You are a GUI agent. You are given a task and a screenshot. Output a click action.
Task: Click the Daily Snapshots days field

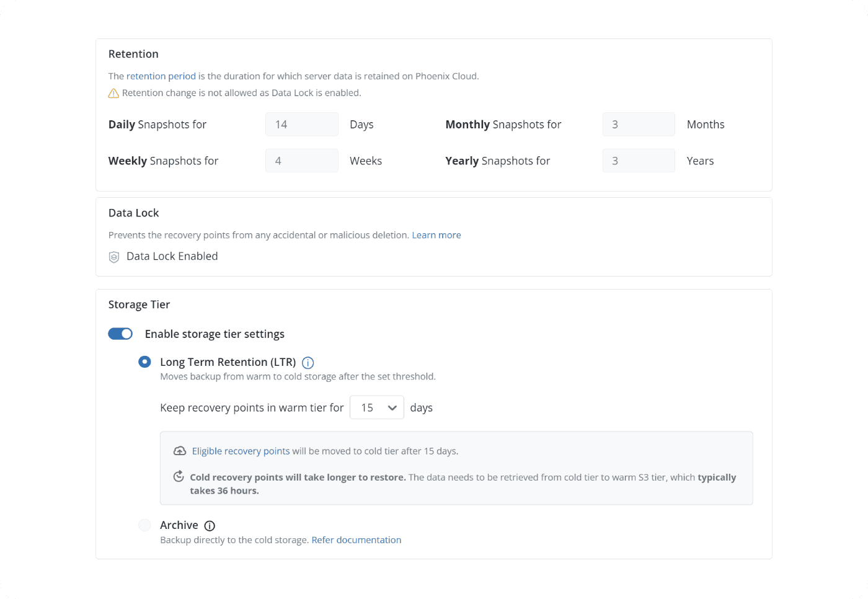[301, 125]
